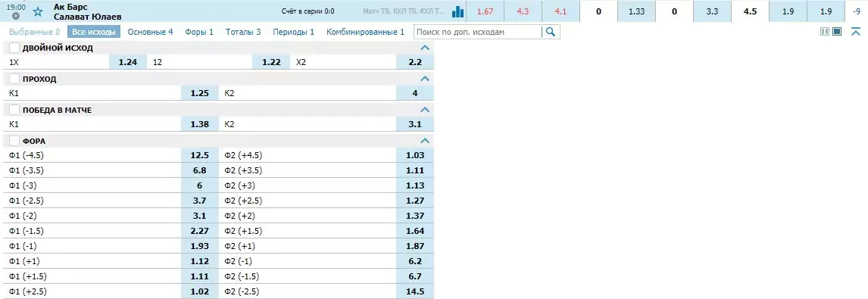Select Ф1 (-2.5) odds 3.7
The width and height of the screenshot is (868, 299).
pos(200,201)
